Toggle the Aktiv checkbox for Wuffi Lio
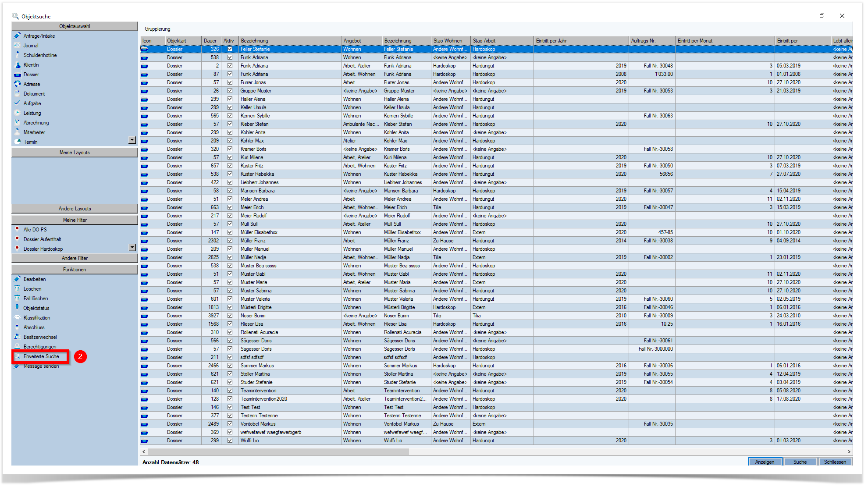 230,441
